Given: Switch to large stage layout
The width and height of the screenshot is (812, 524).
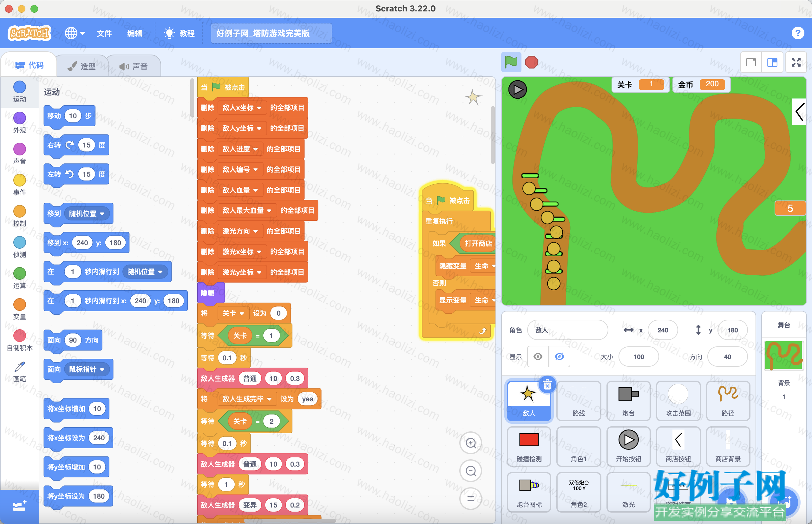Looking at the screenshot, I should (x=772, y=62).
